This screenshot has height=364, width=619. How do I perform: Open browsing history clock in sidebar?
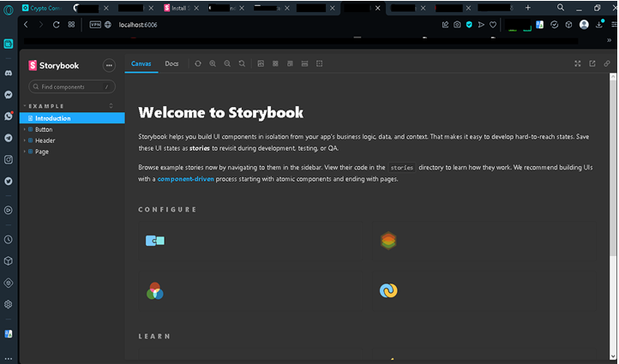tap(9, 240)
